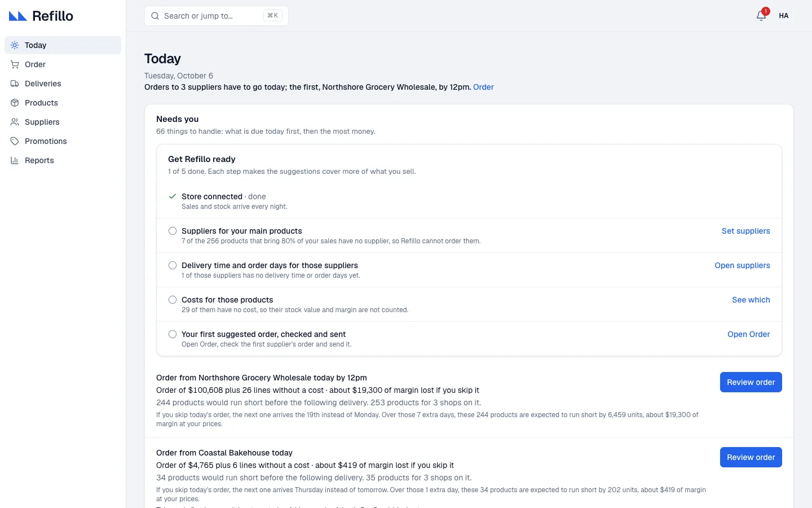The width and height of the screenshot is (812, 508).
Task: Click the date Tuesday, October 6
Action: tap(179, 76)
